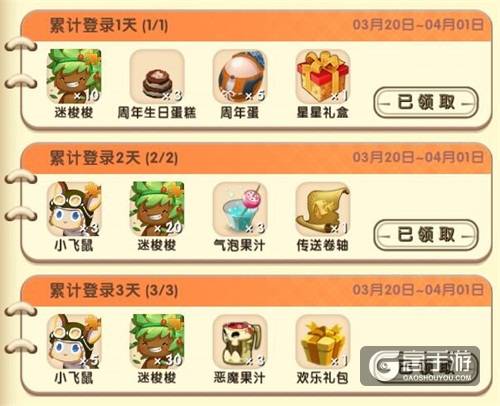Screen dimensions: 500x406
Task: Tap the 小飞鼠 x5 reward icon
Action: click(x=74, y=341)
